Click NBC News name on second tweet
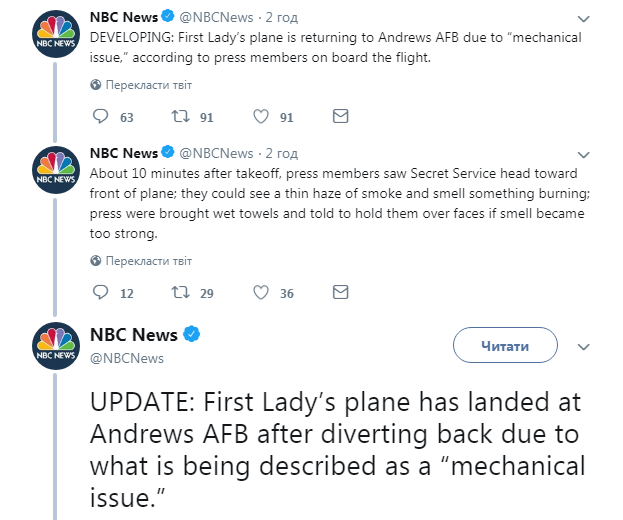The height and width of the screenshot is (520, 623). (123, 153)
